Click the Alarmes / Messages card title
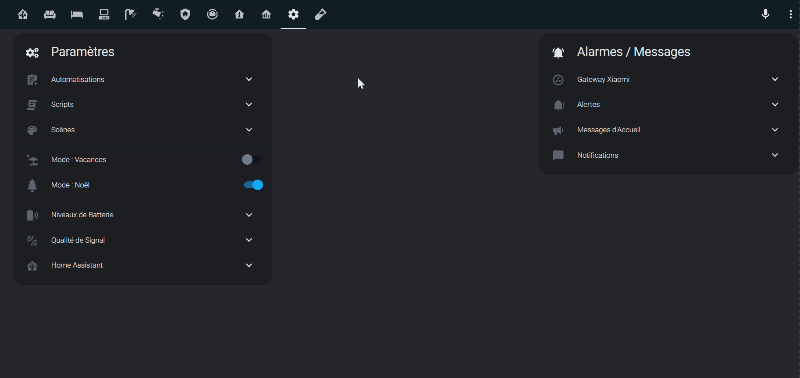The image size is (800, 378). [634, 52]
